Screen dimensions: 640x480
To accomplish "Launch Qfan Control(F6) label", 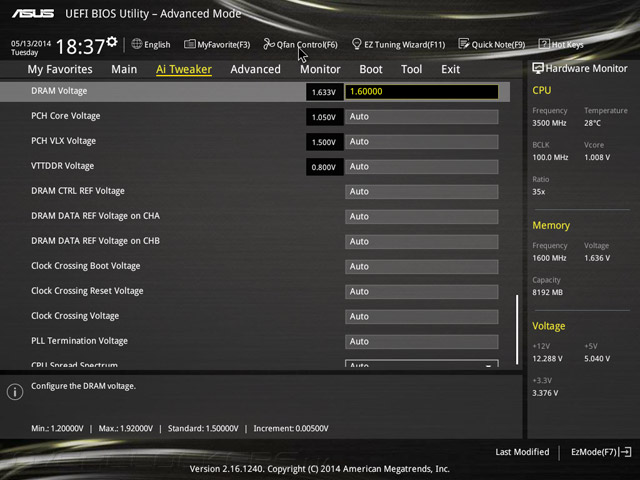I will [307, 44].
